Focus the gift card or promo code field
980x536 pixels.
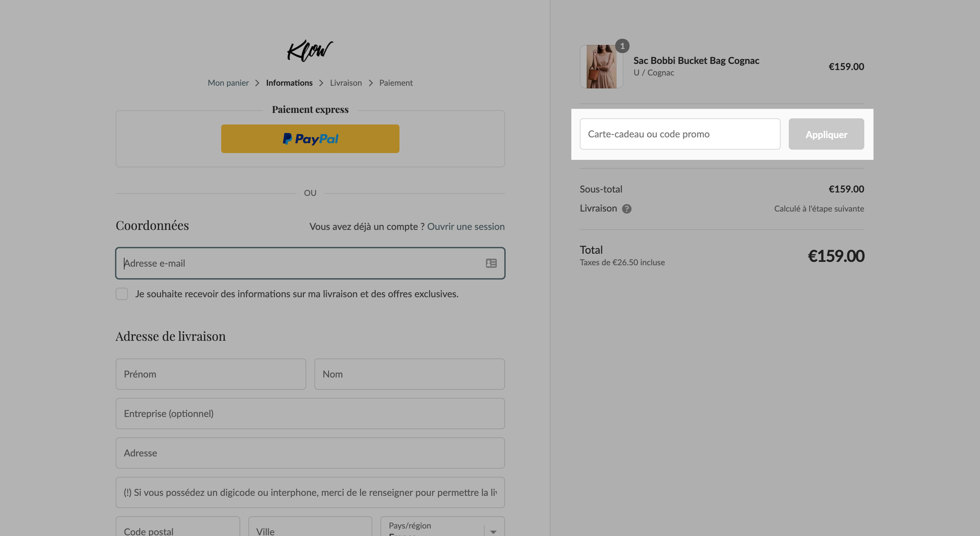(x=680, y=134)
